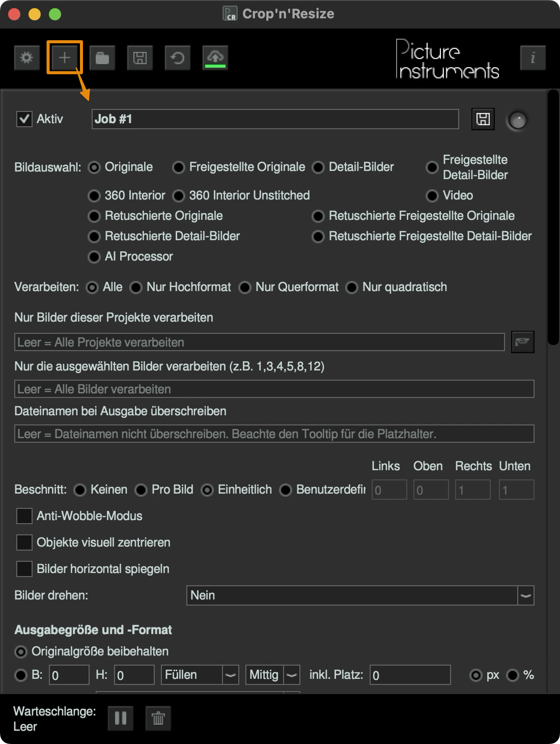Uncheck the Aktiv checkbox

click(x=24, y=119)
